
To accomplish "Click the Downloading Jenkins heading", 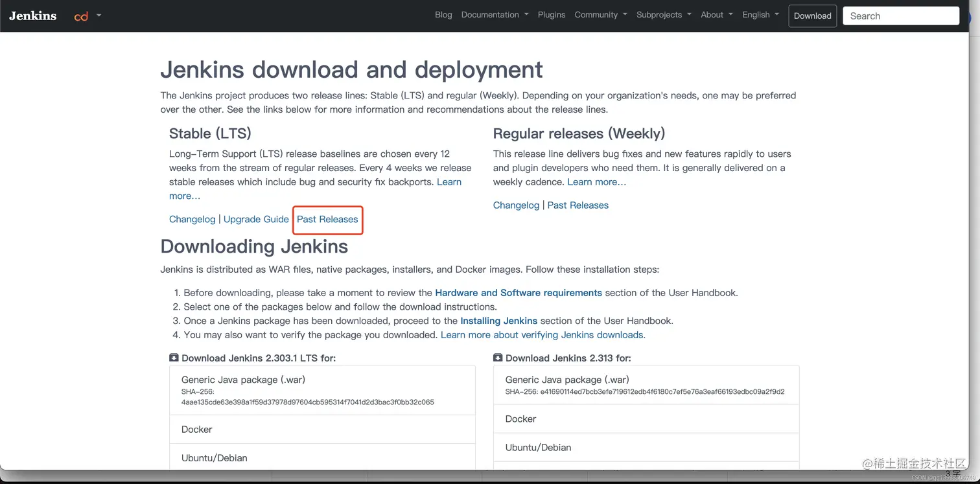I will [254, 246].
